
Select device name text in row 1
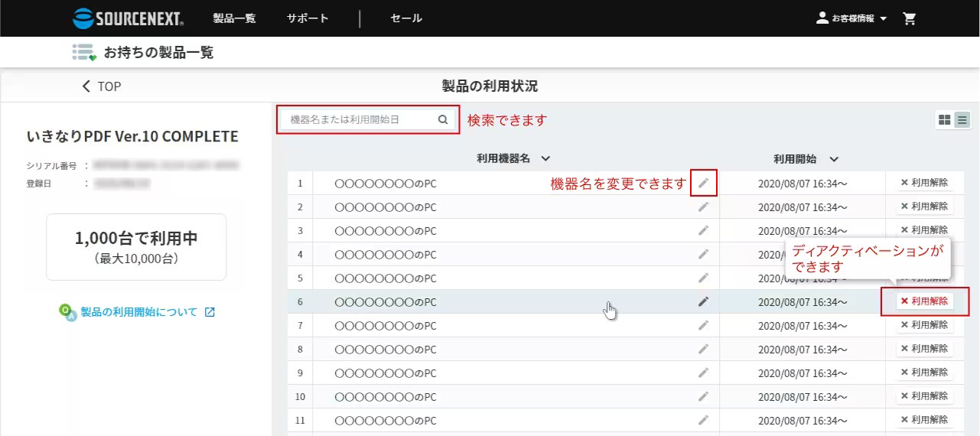(x=386, y=184)
